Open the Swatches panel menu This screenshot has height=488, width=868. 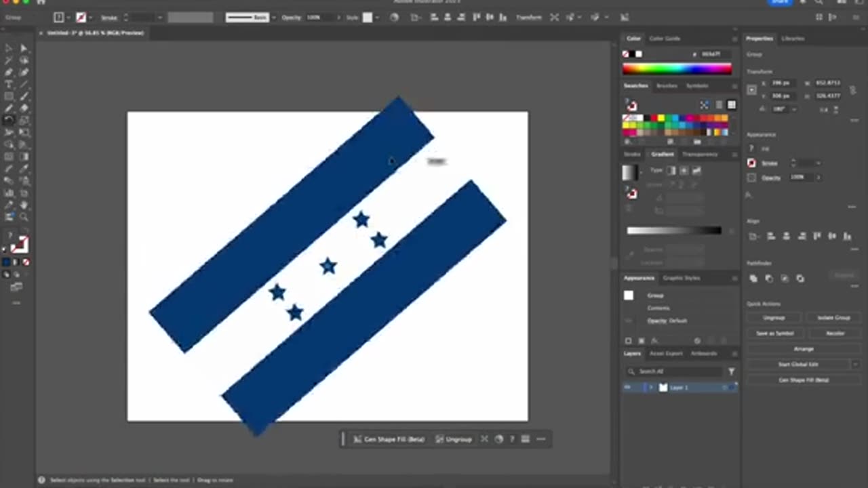[x=734, y=86]
